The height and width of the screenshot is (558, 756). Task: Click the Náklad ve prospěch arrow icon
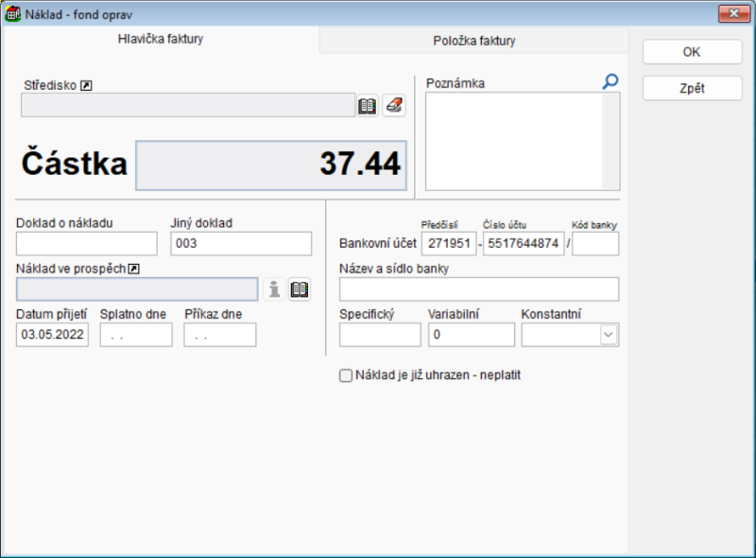click(133, 270)
